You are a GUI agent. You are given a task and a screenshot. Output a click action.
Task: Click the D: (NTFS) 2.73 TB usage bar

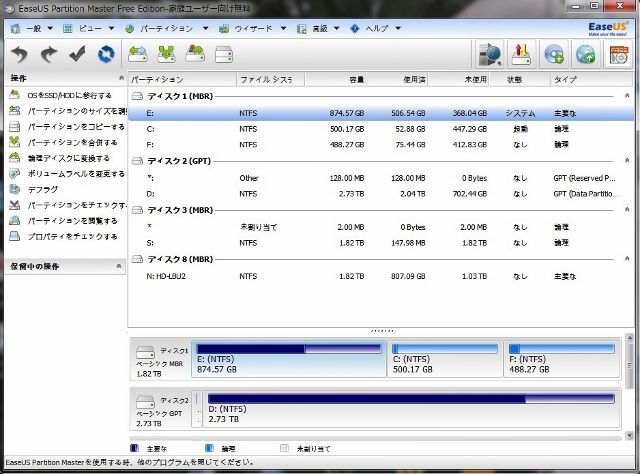tap(411, 398)
